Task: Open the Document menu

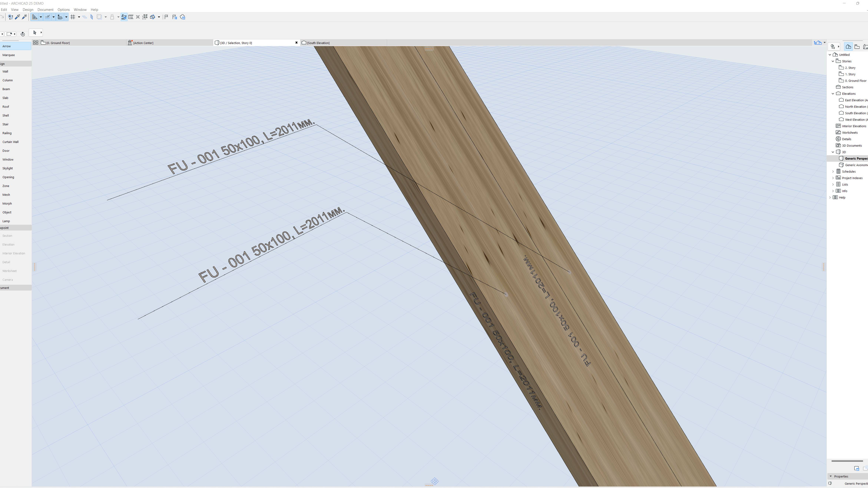Action: pyautogui.click(x=45, y=9)
